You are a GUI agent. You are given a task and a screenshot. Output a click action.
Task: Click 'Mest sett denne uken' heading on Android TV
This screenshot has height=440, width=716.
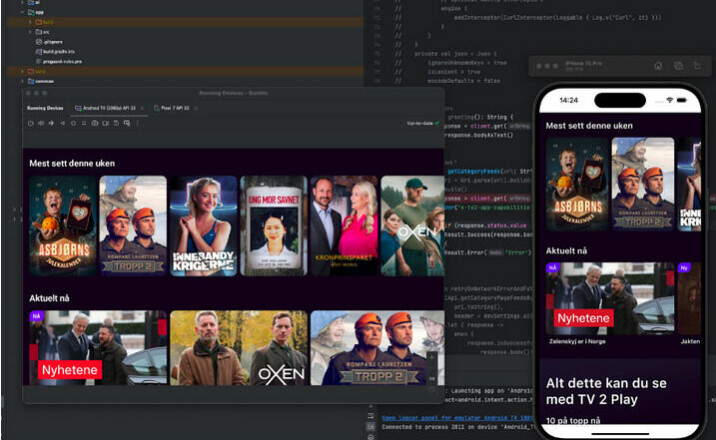[x=72, y=163]
